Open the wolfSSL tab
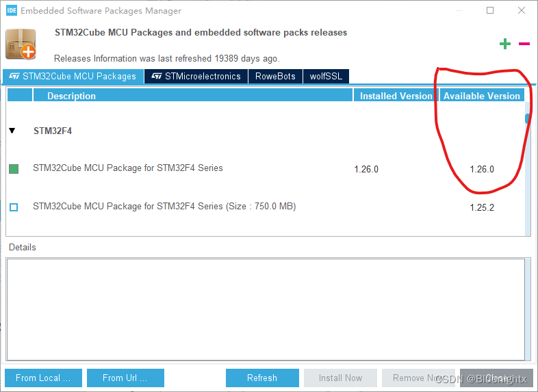Image resolution: width=538 pixels, height=392 pixels. (326, 76)
